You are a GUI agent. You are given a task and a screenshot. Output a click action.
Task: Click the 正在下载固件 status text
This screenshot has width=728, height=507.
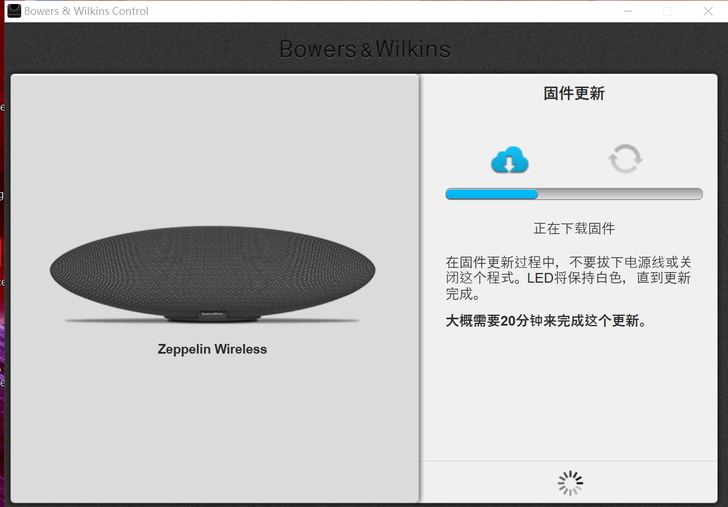click(574, 228)
